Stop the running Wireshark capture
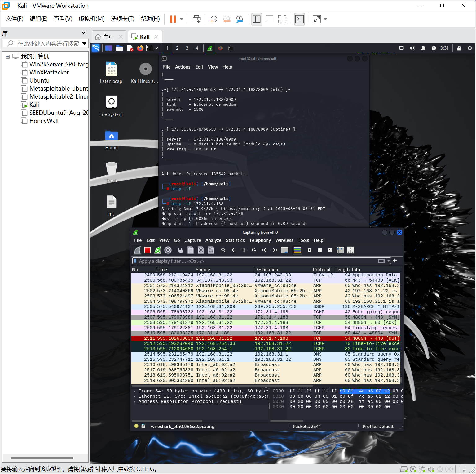 (x=148, y=250)
